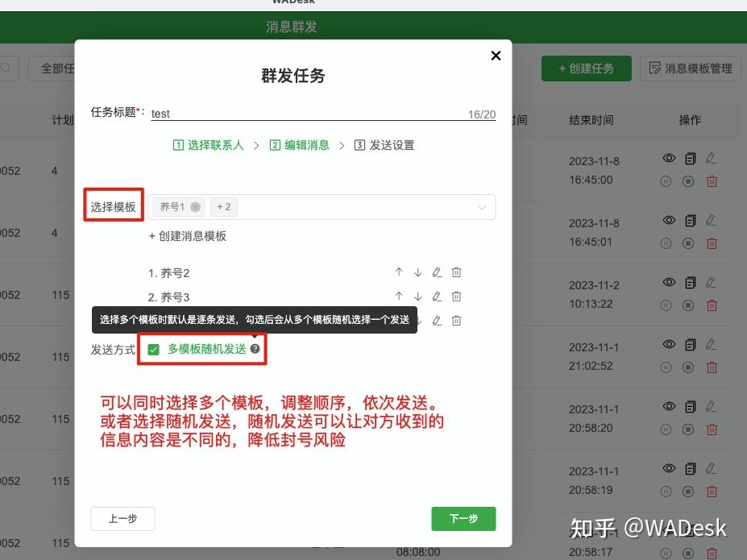
Task: Uncheck 多模板随机发送 checkbox
Action: point(153,350)
